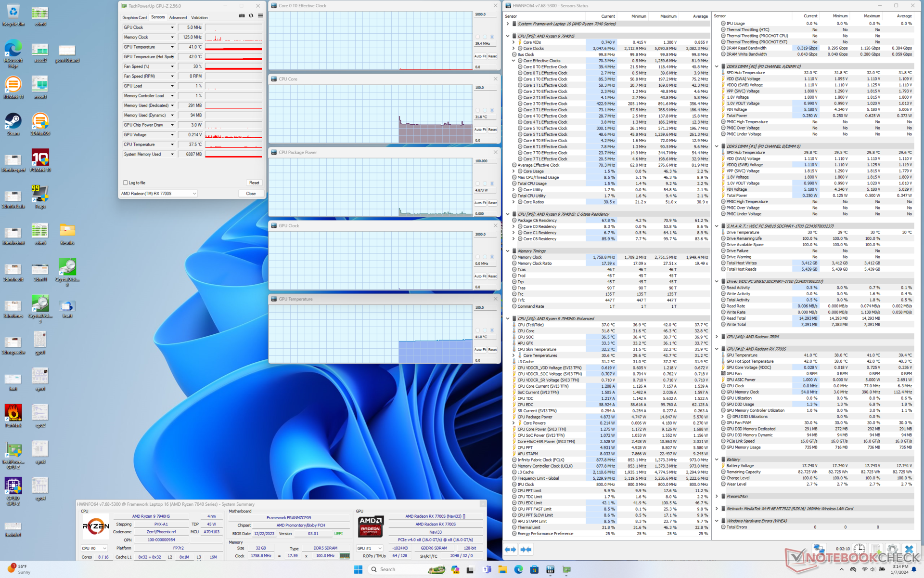Viewport: 924px width, 578px height.
Task: Click the HWiNFO clock reset timer icon
Action: pyautogui.click(x=859, y=549)
